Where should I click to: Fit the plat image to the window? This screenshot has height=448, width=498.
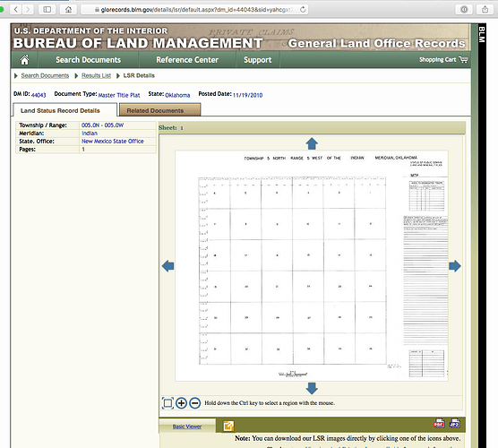[x=167, y=403]
